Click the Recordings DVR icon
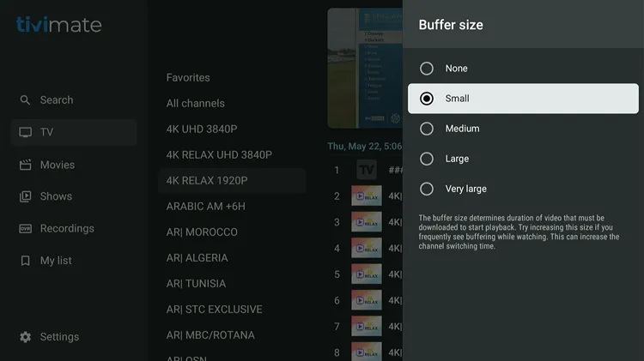 pyautogui.click(x=25, y=228)
